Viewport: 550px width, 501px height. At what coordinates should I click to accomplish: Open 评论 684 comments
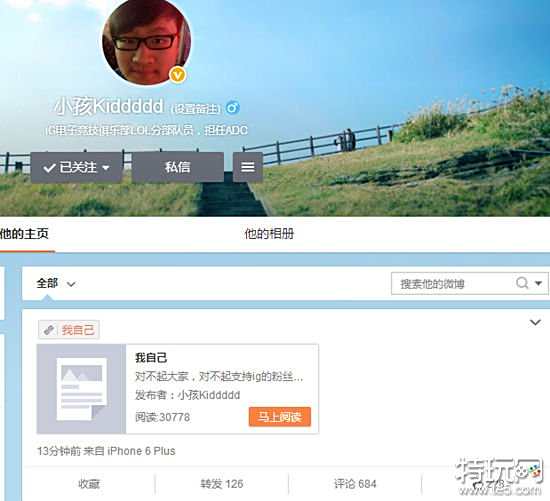click(x=355, y=484)
